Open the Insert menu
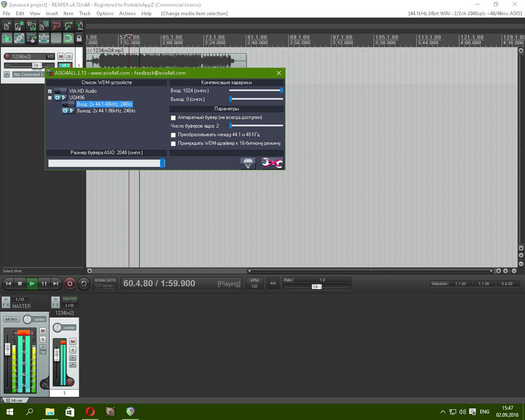Screen dimensions: 525x420 point(51,14)
